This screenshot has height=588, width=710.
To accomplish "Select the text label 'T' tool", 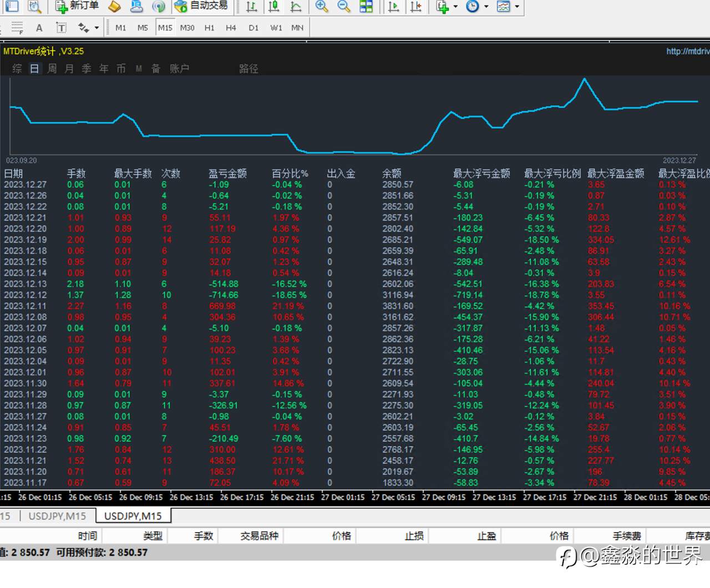I will (x=61, y=28).
